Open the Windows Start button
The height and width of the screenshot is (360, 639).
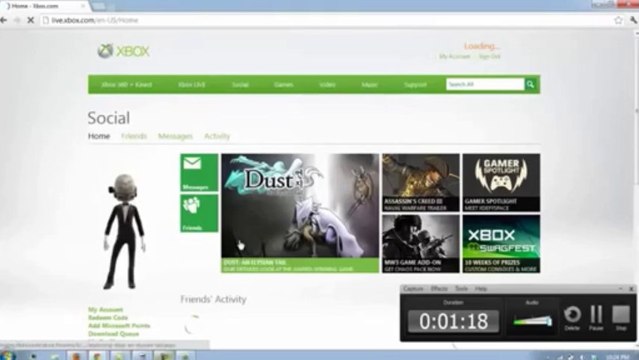tap(8, 355)
